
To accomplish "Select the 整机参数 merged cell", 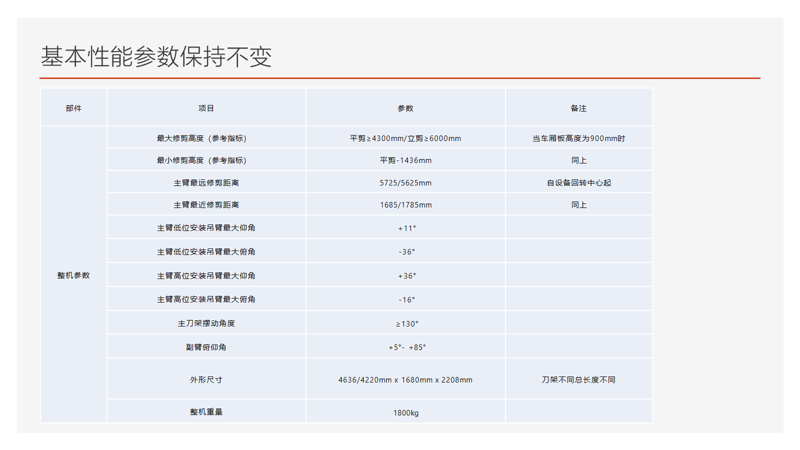I will click(x=73, y=275).
